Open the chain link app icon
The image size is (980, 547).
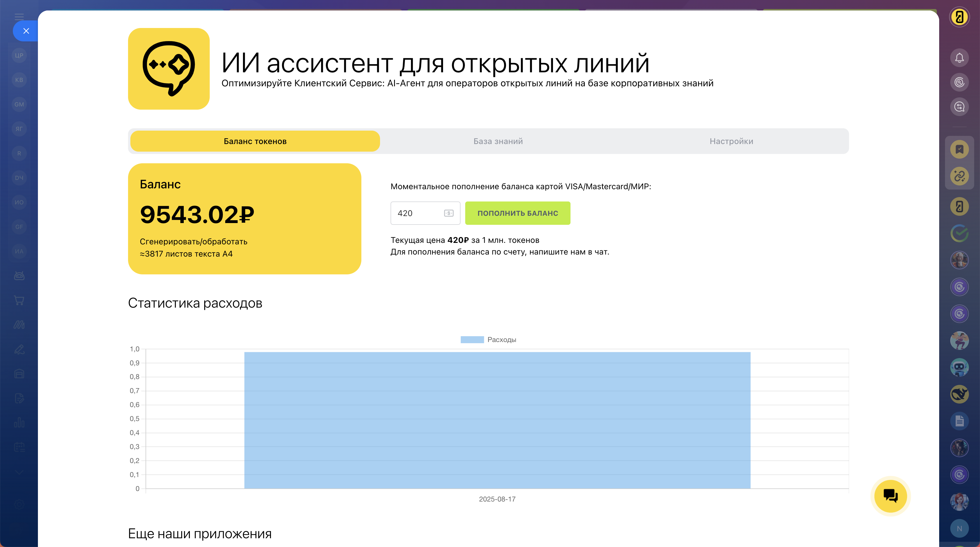pyautogui.click(x=959, y=176)
